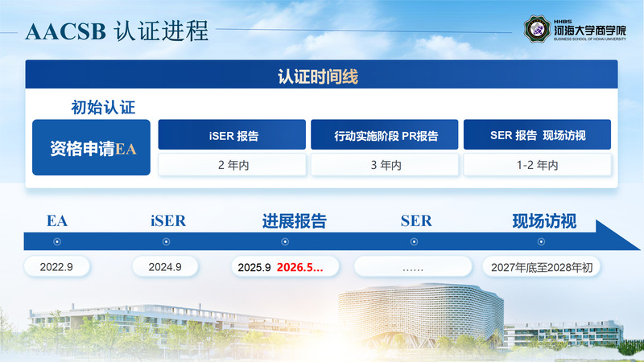Select the AACSB 认证进程 slide title
This screenshot has width=644, height=362.
tap(118, 32)
